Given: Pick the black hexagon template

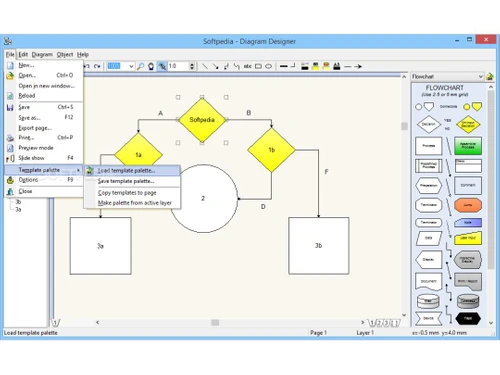Looking at the screenshot, I should (x=468, y=318).
